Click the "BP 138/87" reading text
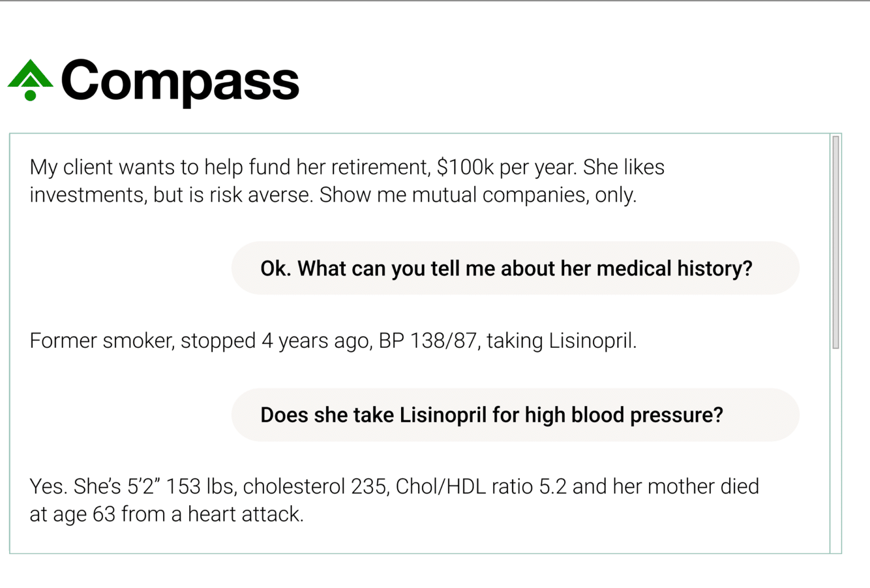 (428, 340)
